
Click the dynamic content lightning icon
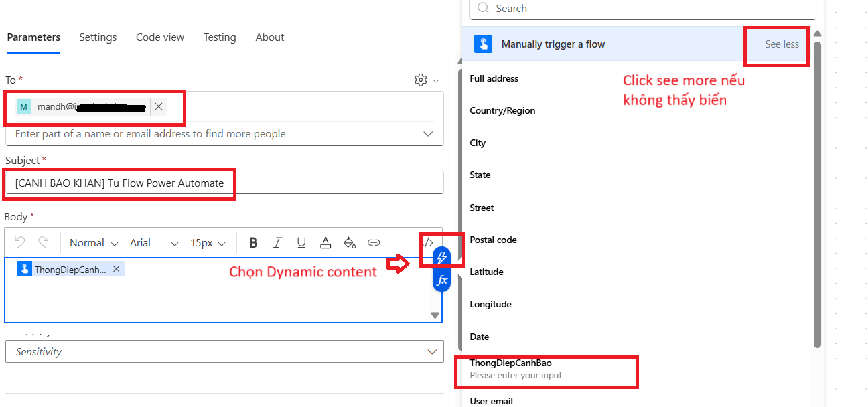point(441,257)
